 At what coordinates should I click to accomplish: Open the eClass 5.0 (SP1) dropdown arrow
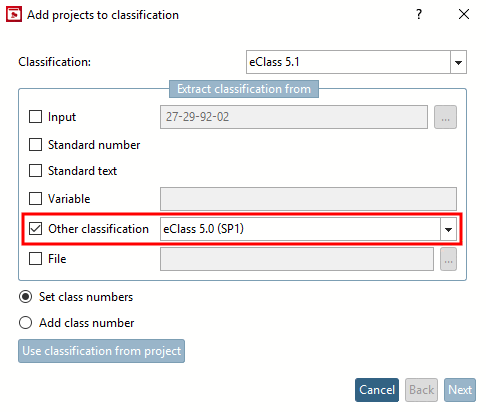[x=448, y=229]
